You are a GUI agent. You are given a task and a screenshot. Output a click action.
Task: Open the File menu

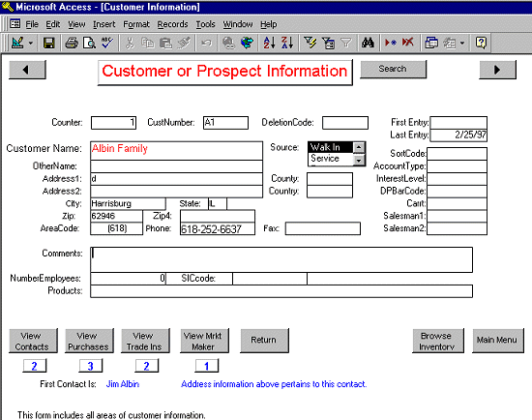click(x=32, y=24)
